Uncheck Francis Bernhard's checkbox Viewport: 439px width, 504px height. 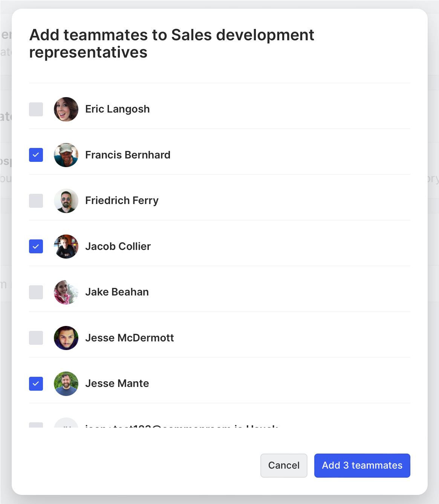click(x=36, y=155)
